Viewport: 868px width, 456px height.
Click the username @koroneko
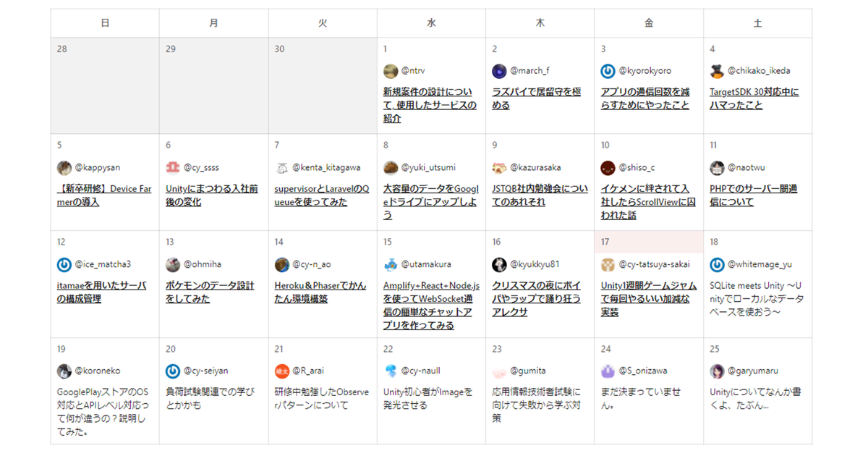coord(98,371)
